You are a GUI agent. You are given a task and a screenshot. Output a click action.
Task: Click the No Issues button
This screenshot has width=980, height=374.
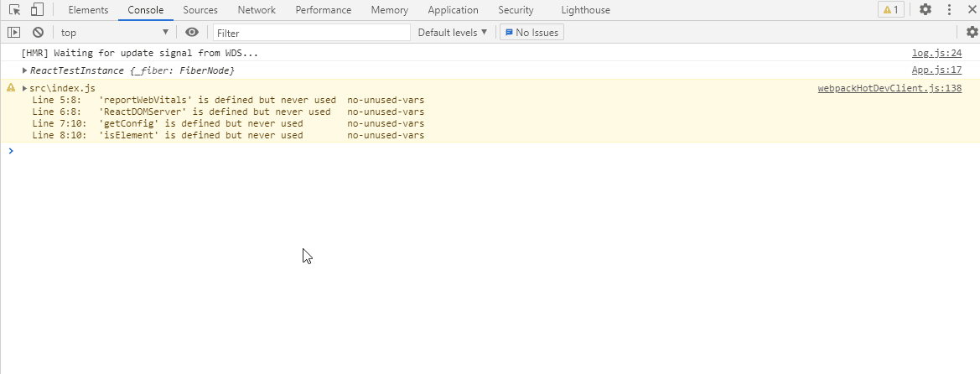pos(531,32)
